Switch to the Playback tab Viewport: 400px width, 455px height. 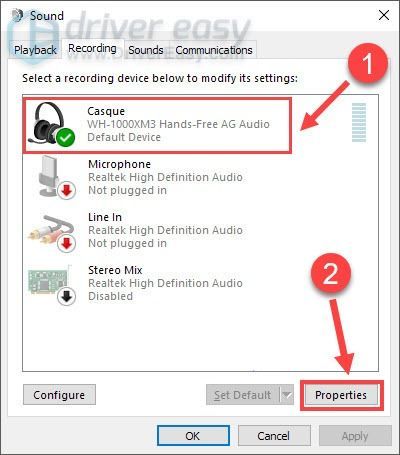click(35, 50)
